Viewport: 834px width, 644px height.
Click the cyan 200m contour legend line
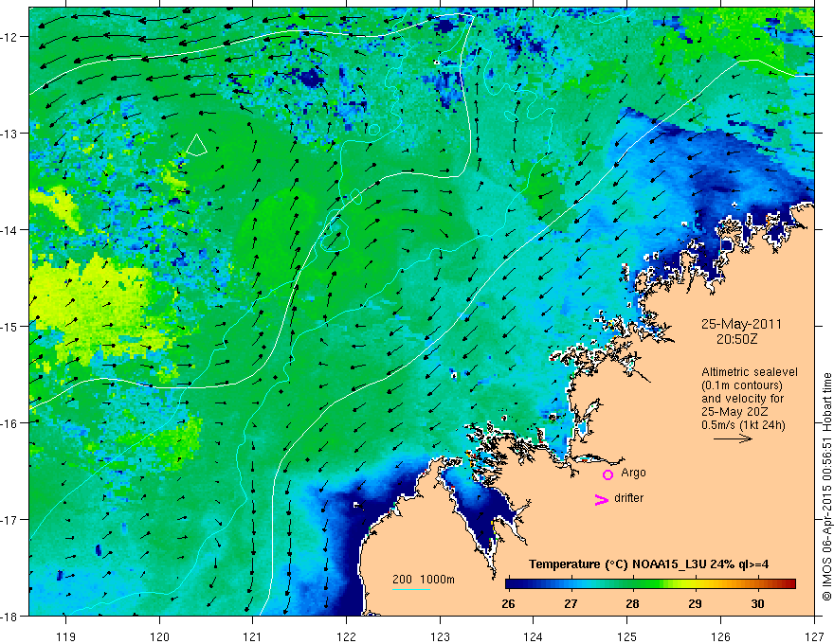(x=411, y=589)
